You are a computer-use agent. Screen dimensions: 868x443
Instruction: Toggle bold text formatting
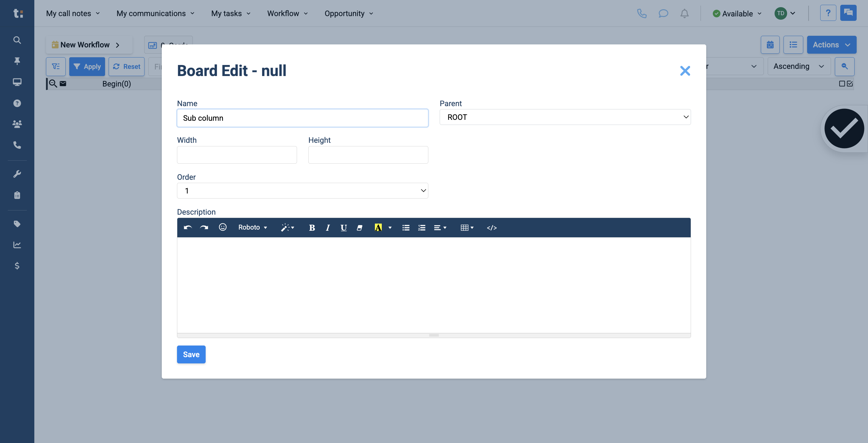pyautogui.click(x=312, y=227)
